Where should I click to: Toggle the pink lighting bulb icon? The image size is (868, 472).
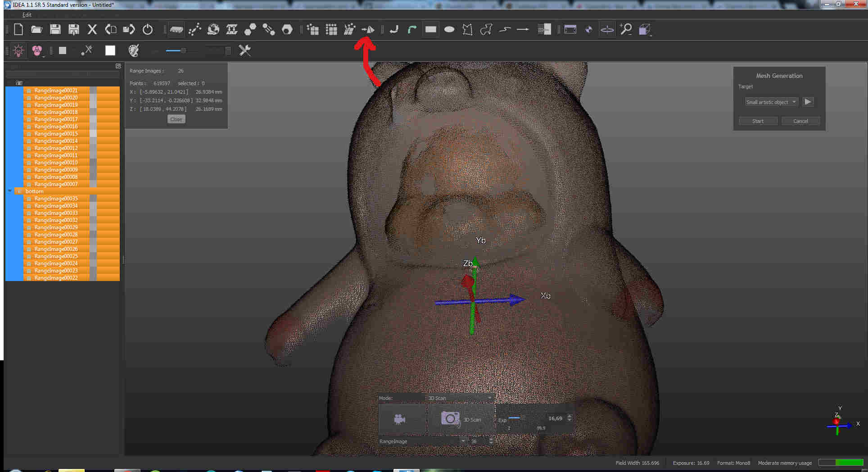tap(18, 50)
